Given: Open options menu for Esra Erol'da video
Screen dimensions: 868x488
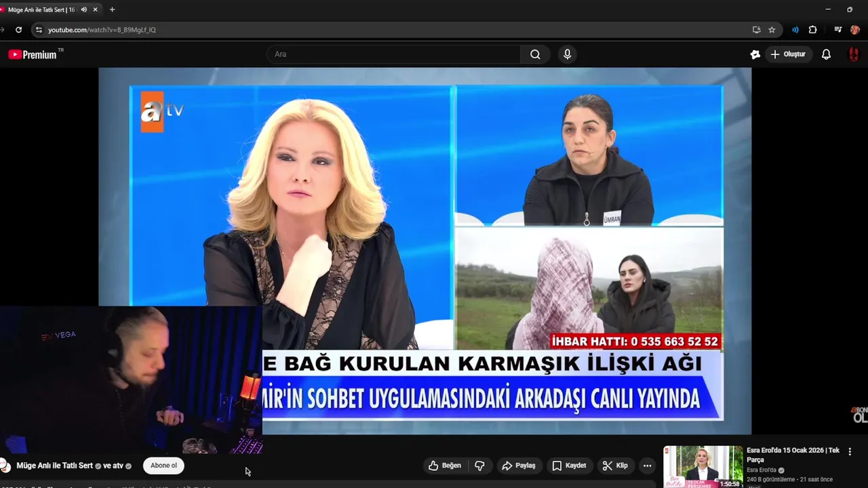Looking at the screenshot, I should [x=850, y=451].
